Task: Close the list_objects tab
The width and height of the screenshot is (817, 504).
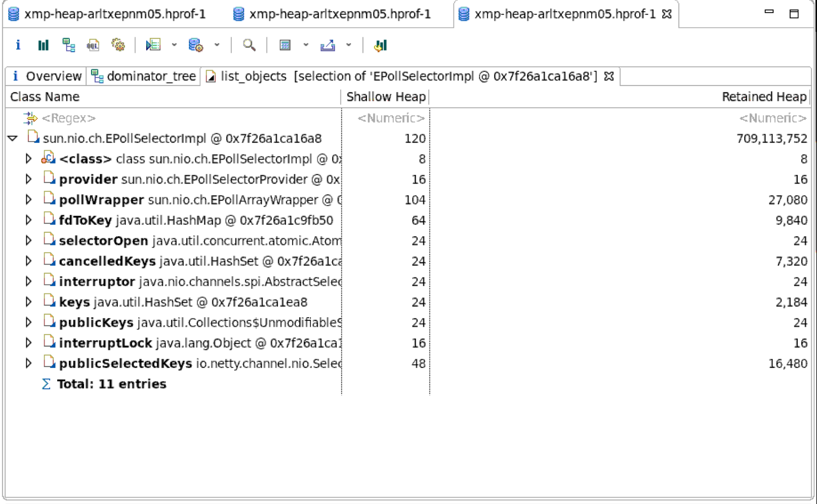Action: (x=609, y=76)
